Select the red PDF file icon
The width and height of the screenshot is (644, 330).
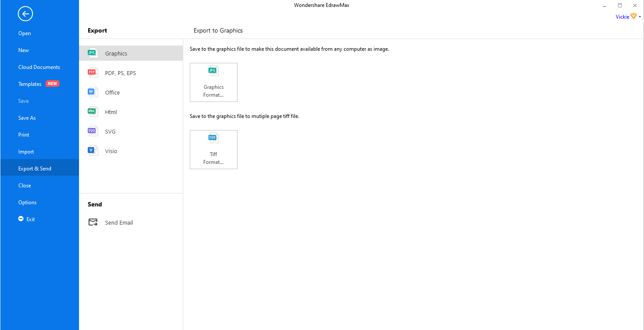(x=92, y=73)
